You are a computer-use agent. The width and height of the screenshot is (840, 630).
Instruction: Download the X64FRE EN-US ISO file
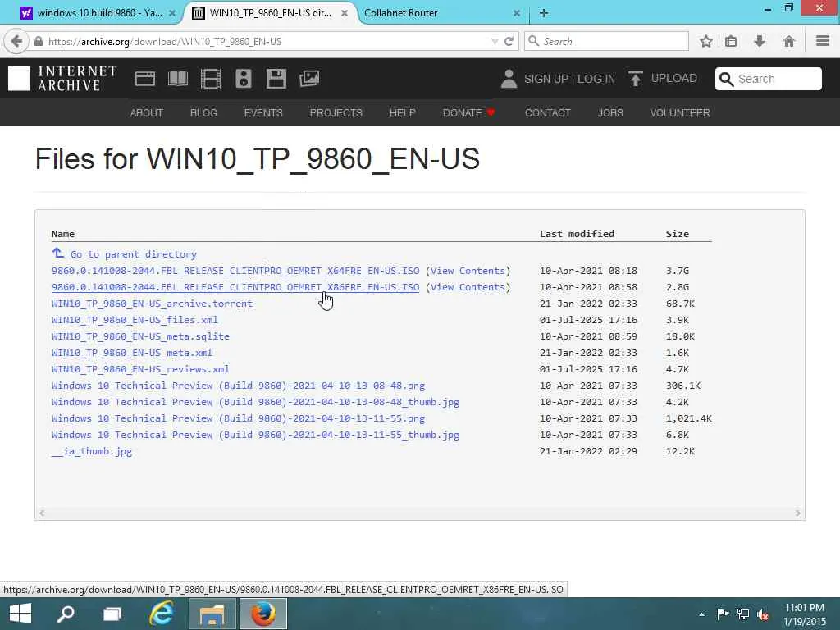click(235, 271)
